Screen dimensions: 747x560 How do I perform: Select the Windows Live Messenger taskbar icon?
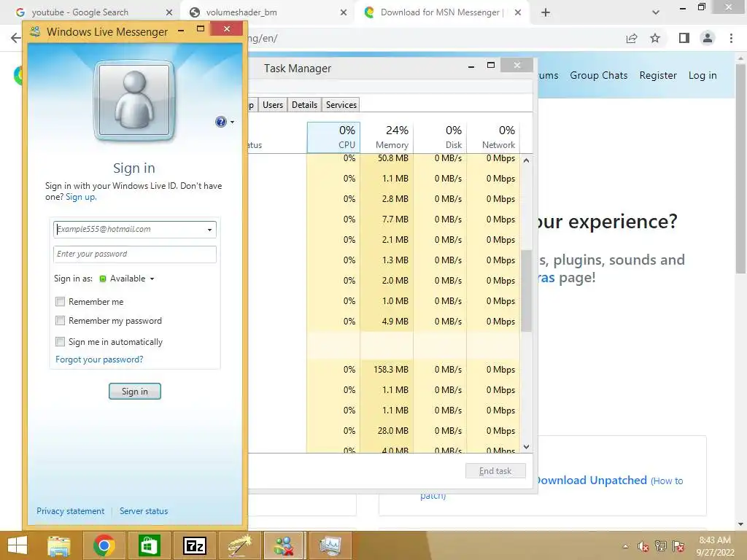(x=284, y=545)
